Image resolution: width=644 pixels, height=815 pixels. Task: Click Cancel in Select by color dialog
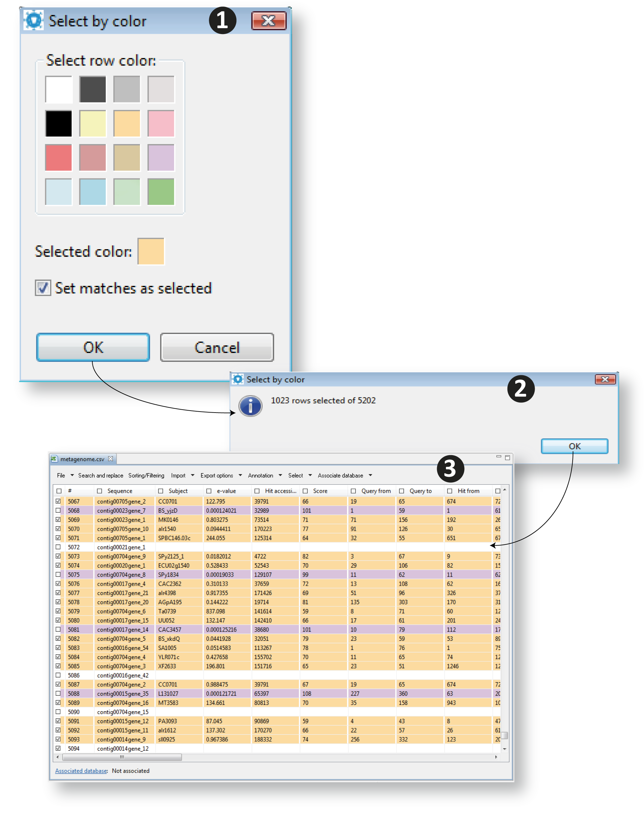(217, 347)
